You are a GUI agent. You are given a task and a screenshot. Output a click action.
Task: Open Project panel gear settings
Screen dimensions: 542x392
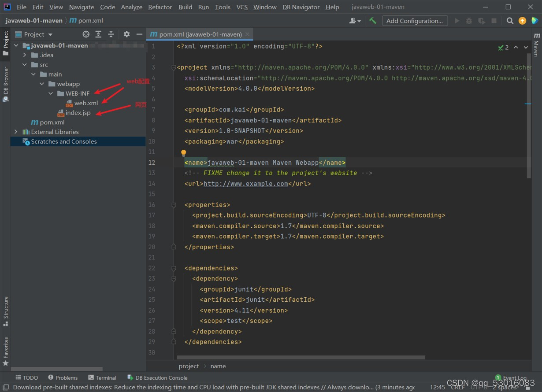point(126,34)
